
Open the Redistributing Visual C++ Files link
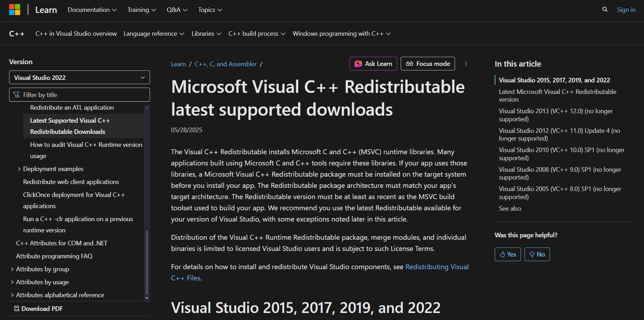(437, 267)
